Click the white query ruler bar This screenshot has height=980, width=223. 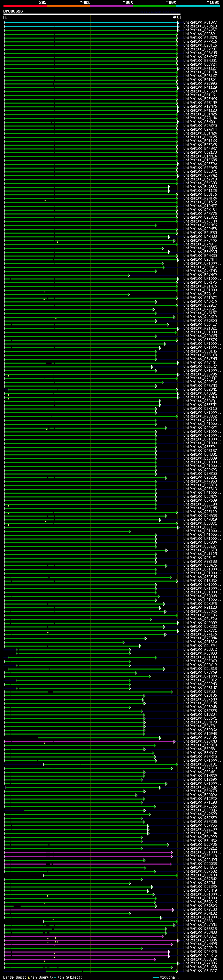(x=92, y=14)
